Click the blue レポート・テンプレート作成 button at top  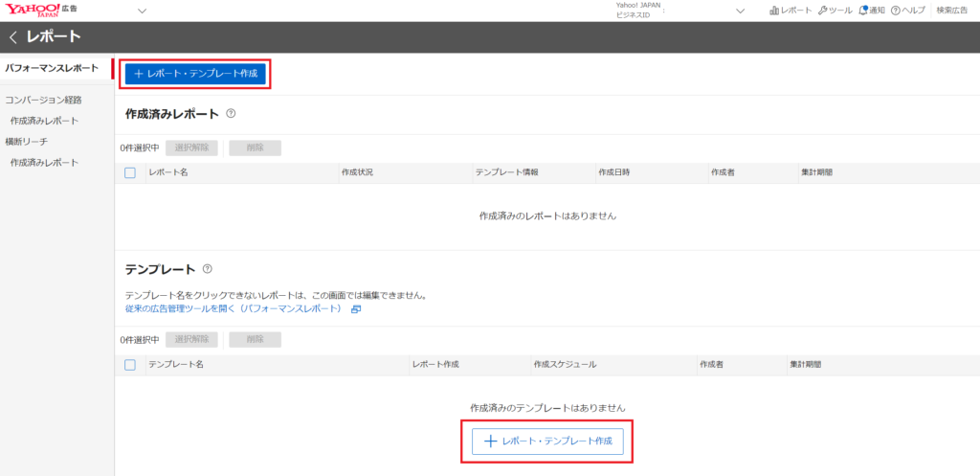click(x=195, y=74)
